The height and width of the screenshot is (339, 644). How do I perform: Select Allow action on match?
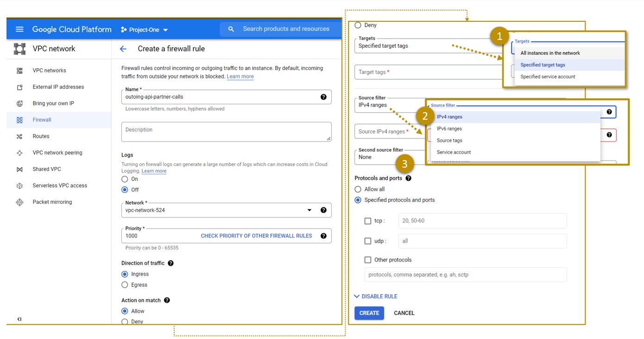[125, 311]
